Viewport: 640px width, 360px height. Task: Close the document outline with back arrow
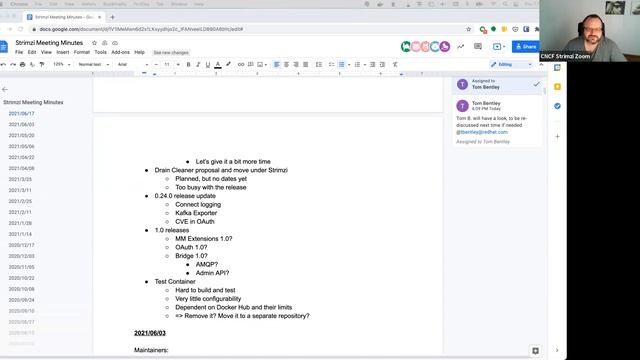click(5, 89)
